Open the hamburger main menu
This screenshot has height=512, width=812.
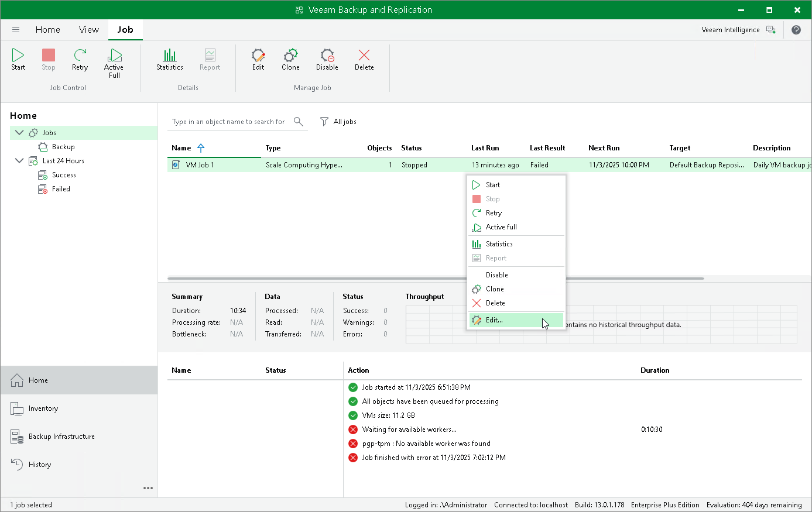coord(16,30)
